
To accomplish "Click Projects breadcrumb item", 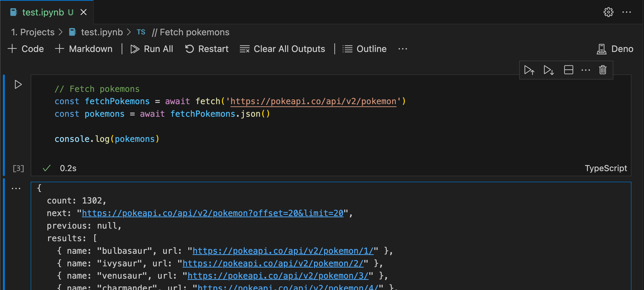I will pyautogui.click(x=33, y=32).
